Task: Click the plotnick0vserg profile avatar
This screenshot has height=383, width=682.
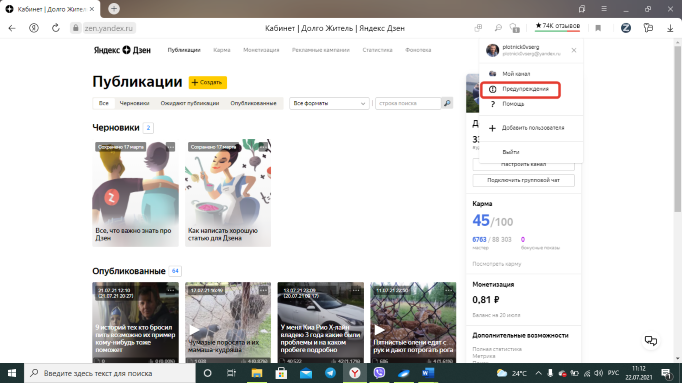Action: click(492, 50)
